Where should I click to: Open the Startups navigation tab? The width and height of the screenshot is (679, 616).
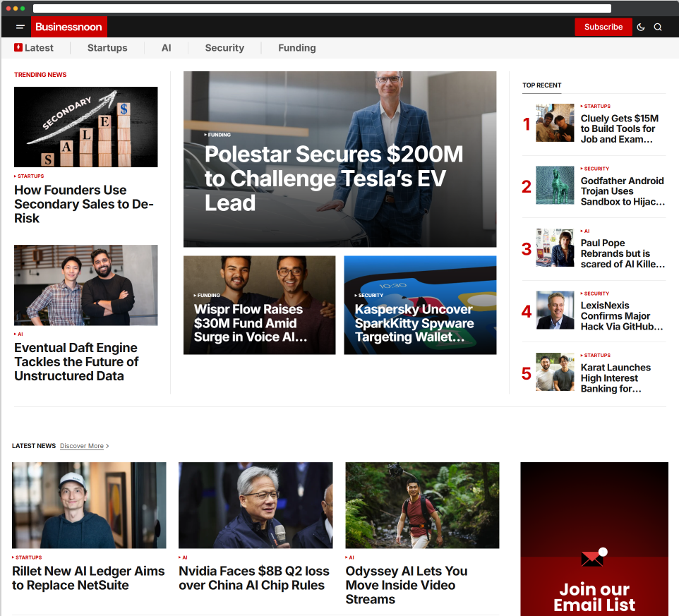tap(107, 48)
